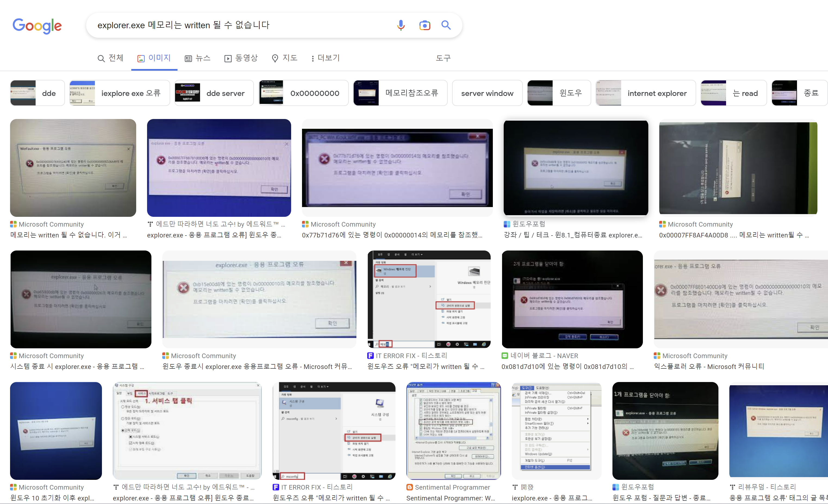Open the 도구 tools options

(443, 58)
